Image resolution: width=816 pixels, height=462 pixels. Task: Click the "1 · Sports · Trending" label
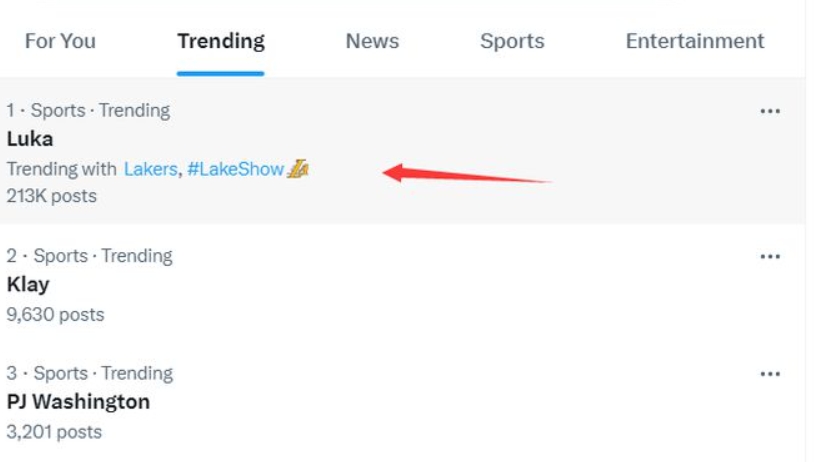click(x=88, y=110)
